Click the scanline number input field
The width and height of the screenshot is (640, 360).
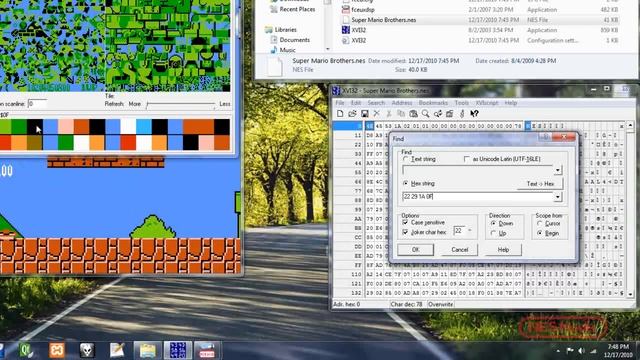[37, 104]
